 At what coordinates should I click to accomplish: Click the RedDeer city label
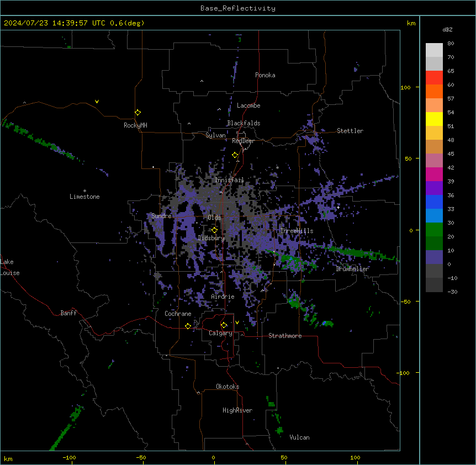[243, 141]
